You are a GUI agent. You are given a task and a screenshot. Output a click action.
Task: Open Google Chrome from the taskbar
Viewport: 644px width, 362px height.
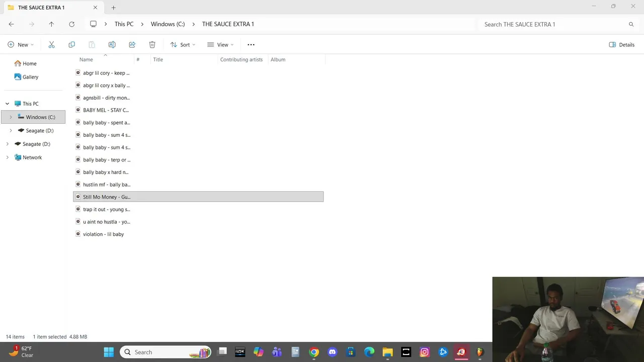[314, 352]
